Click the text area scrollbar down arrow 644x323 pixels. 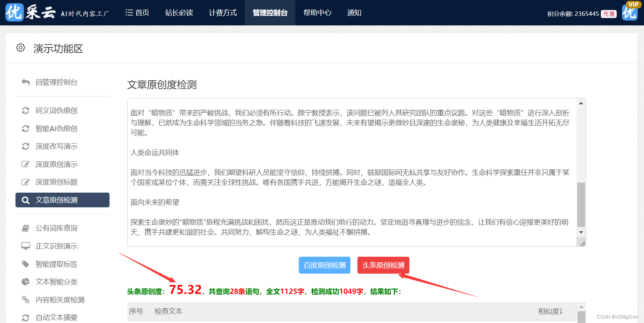[581, 232]
